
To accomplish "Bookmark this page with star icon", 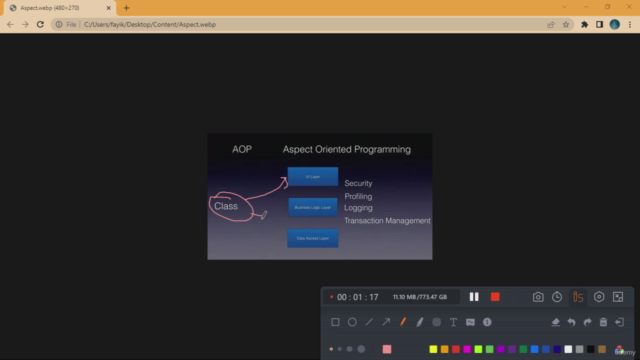I will 566,24.
